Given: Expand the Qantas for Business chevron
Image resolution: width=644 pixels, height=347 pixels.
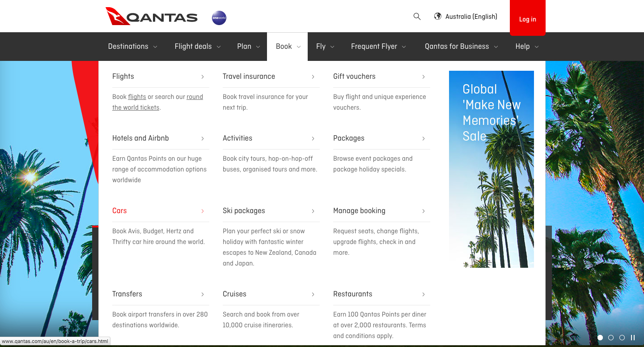Looking at the screenshot, I should (496, 47).
